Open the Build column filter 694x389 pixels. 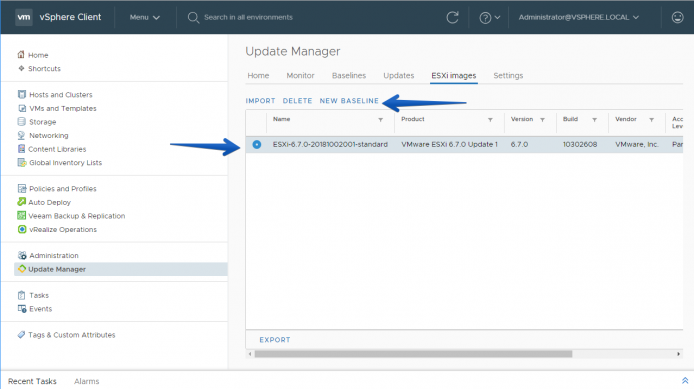594,120
